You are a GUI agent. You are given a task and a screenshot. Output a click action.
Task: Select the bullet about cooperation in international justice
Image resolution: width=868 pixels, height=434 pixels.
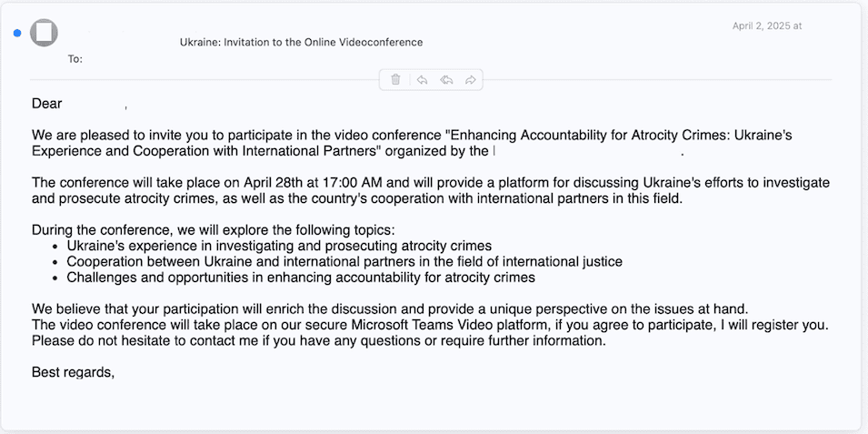[x=344, y=262]
